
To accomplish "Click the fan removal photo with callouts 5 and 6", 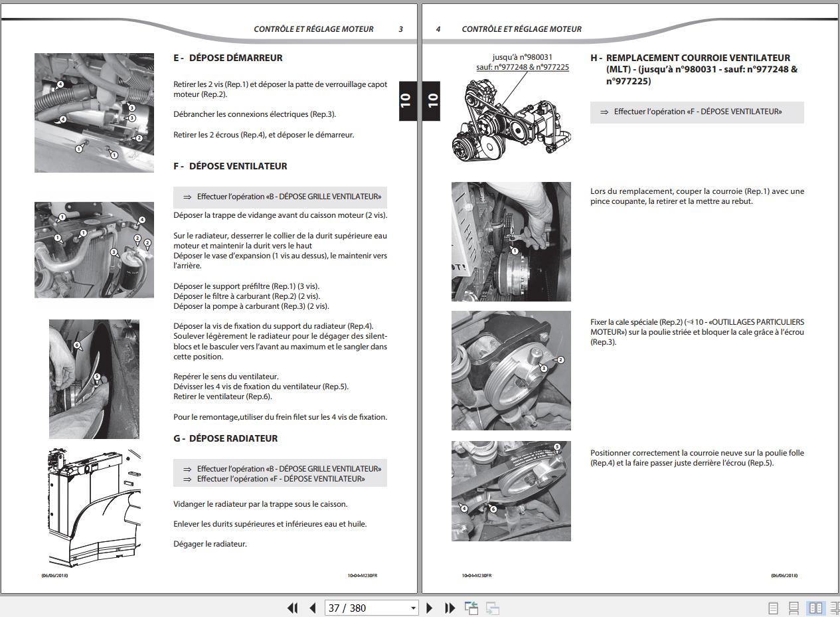I will pyautogui.click(x=94, y=379).
